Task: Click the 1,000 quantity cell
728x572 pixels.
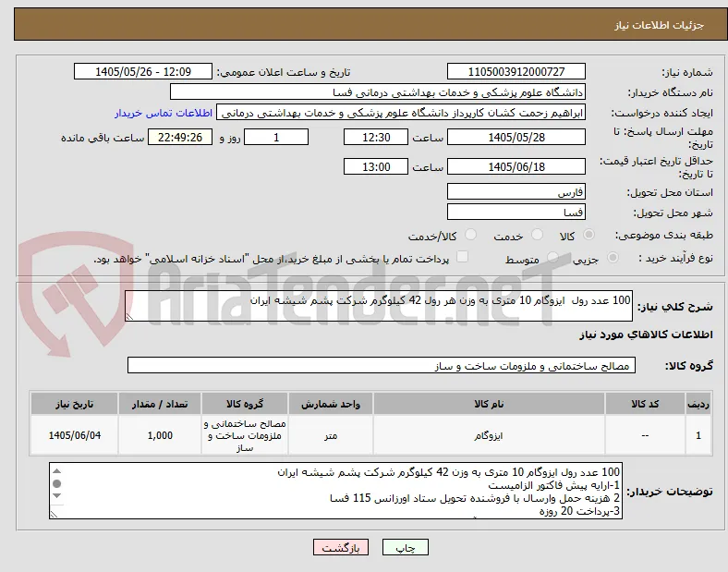Action: 160,435
